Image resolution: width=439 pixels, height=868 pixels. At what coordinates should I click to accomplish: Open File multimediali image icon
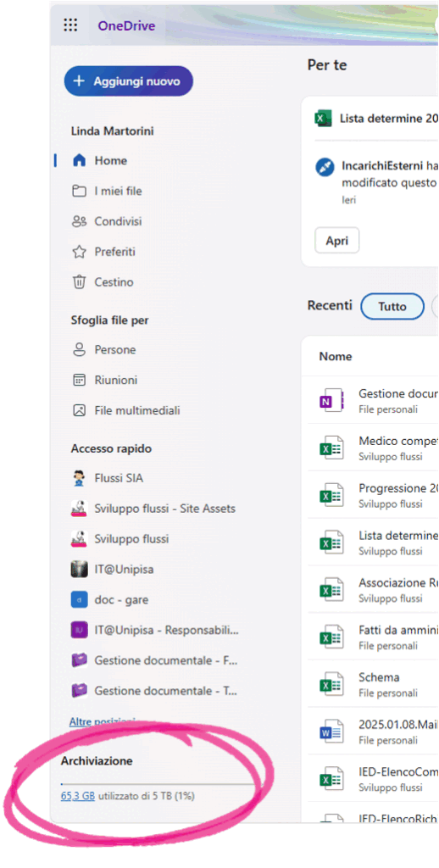[x=80, y=411]
